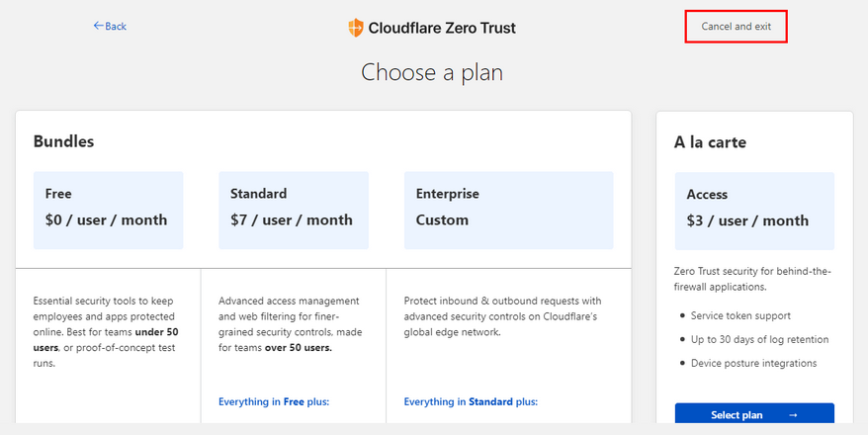
Task: Click the Device posture integrations bullet
Action: pos(754,363)
